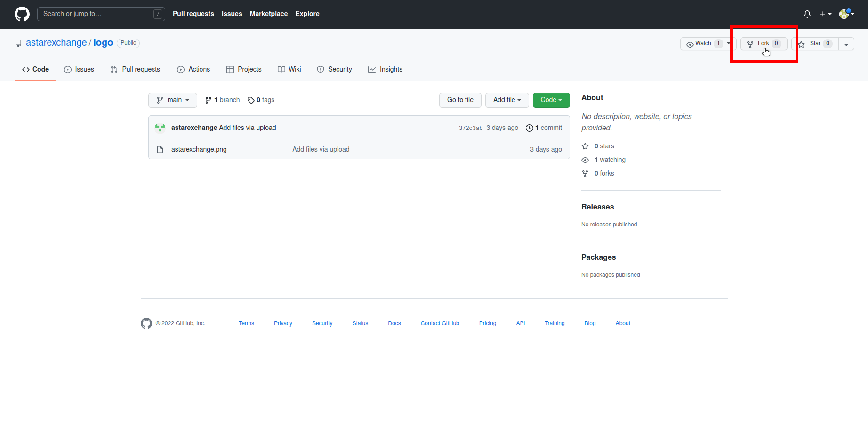868x426 pixels.
Task: View the 0 tags link
Action: [x=261, y=100]
